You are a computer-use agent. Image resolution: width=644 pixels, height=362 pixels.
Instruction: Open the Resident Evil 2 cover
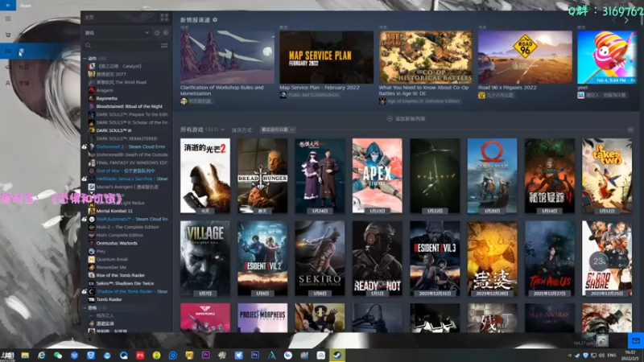[262, 258]
